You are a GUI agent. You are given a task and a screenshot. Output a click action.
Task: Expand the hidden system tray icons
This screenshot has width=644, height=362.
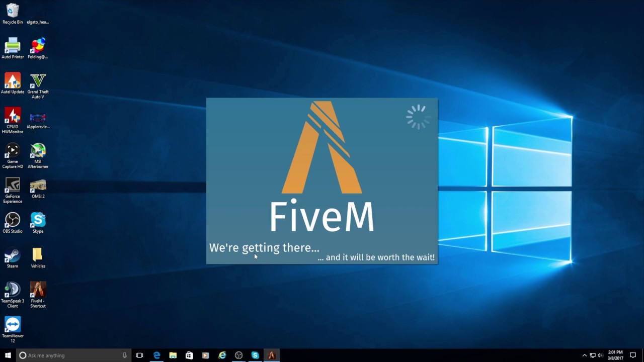pos(584,355)
